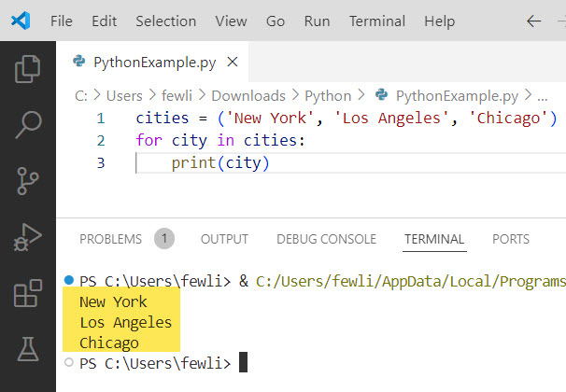Click the 'Los Angeles' string in code
566x392 pixels.
tap(391, 119)
